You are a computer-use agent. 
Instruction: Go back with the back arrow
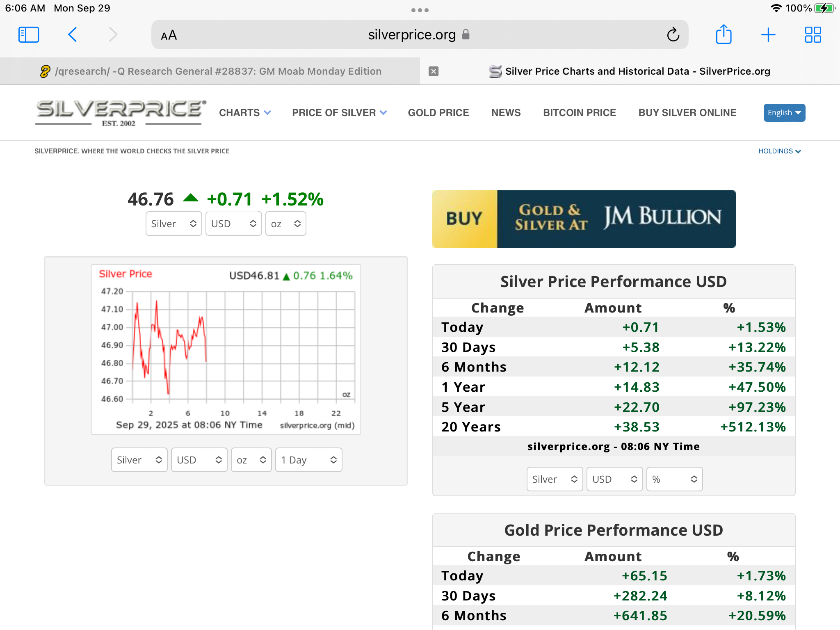(73, 35)
